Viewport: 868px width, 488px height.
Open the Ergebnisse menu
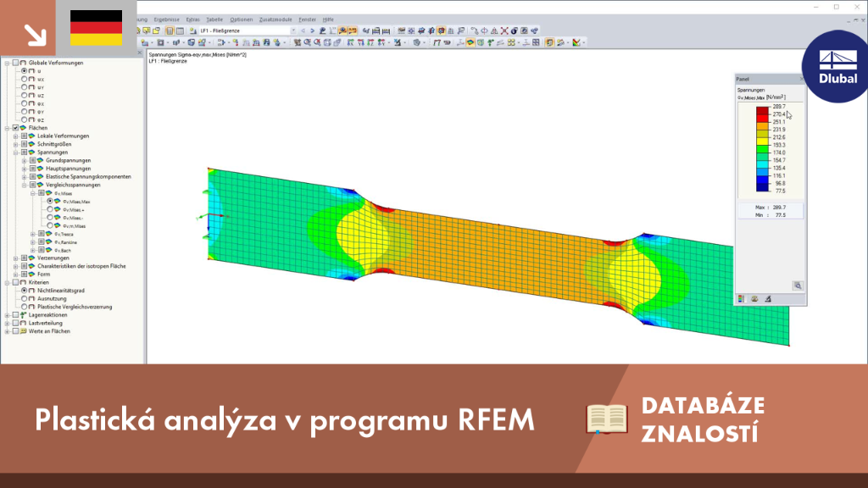167,19
